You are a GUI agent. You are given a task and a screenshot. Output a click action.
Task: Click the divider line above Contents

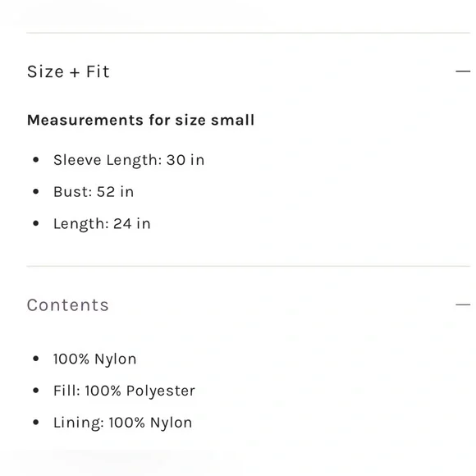(x=249, y=266)
